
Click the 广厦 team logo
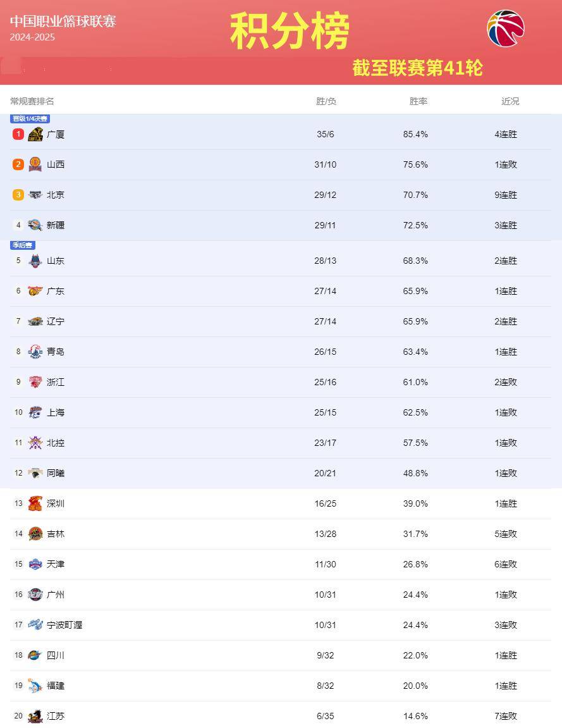coord(35,134)
